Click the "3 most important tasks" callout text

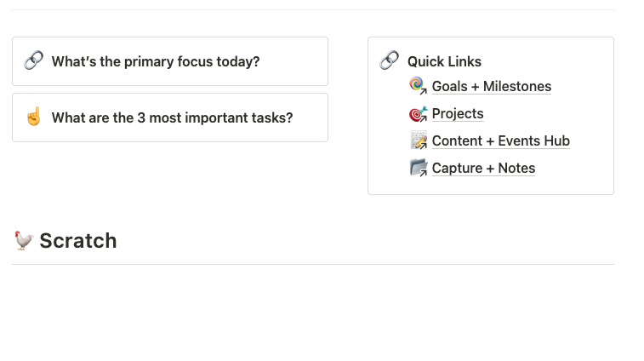pyautogui.click(x=172, y=117)
